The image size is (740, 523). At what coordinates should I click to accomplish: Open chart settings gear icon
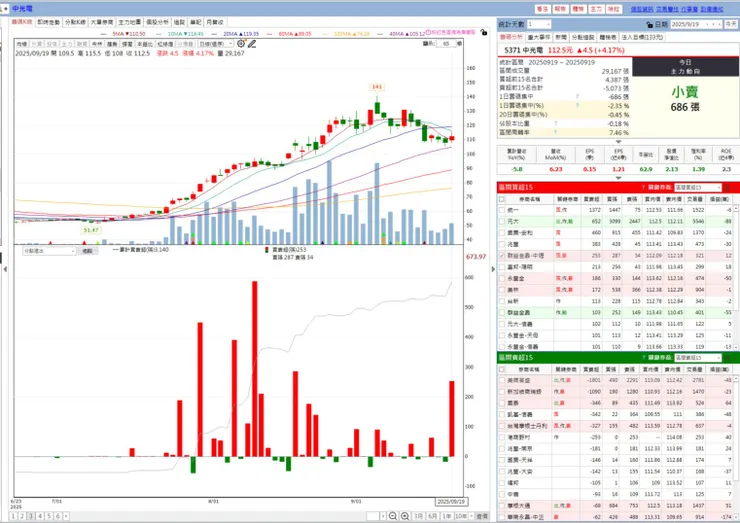click(241, 43)
